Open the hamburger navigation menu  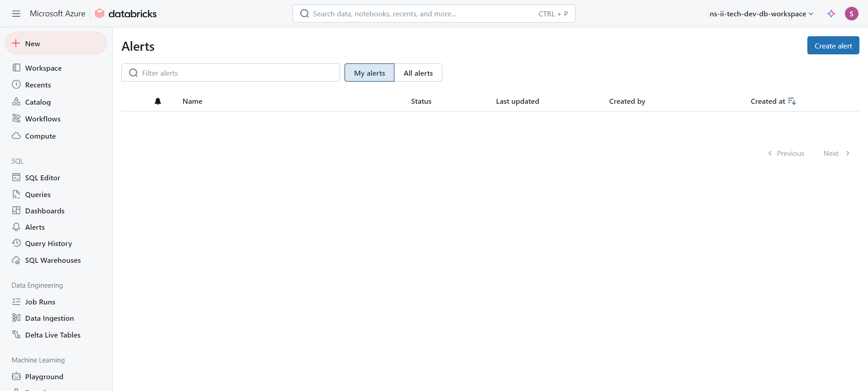click(16, 14)
